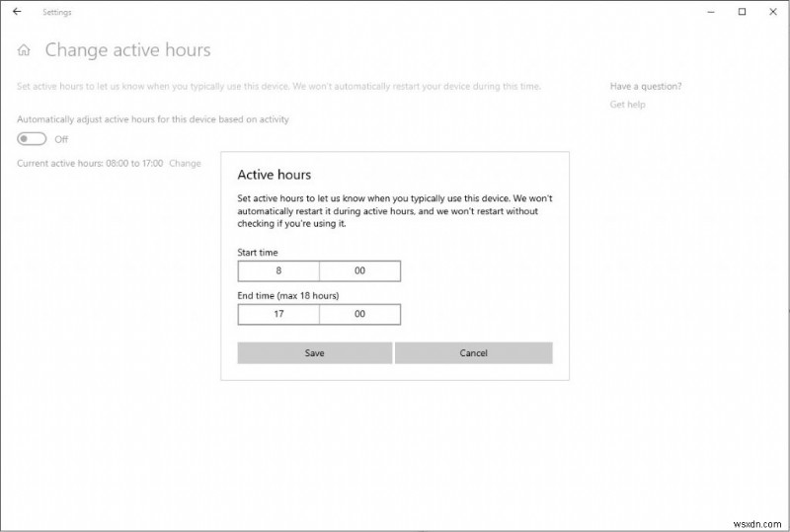Open the Get help link

coord(627,105)
